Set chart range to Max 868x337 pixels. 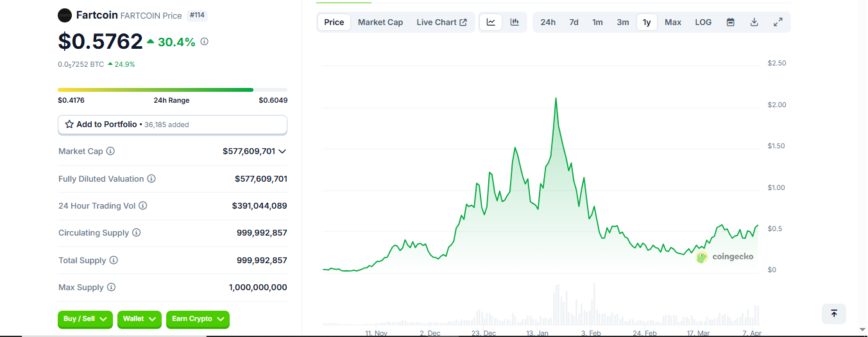673,22
